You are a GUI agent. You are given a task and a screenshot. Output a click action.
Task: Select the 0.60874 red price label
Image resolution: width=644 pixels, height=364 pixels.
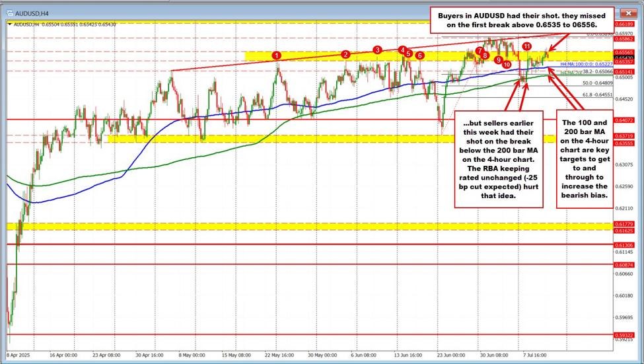coord(624,265)
